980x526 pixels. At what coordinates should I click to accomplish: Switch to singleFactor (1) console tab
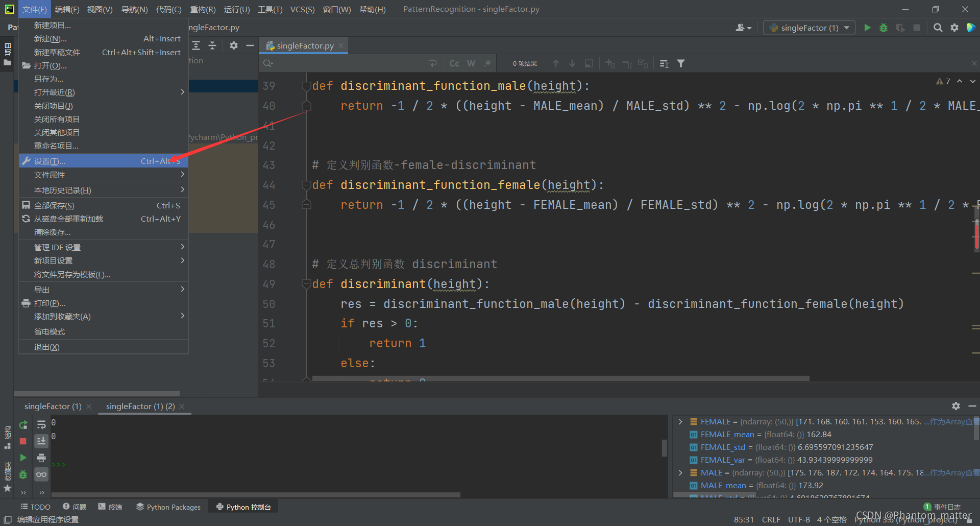53,407
